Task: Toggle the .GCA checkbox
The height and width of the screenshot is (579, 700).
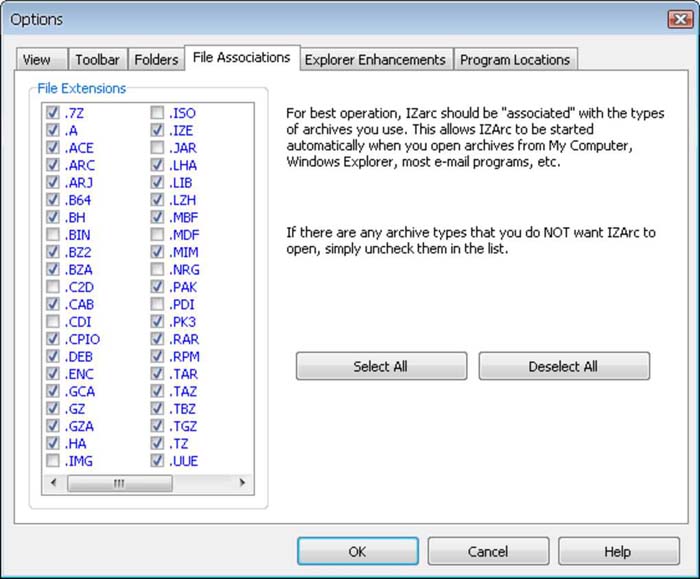Action: pyautogui.click(x=53, y=391)
